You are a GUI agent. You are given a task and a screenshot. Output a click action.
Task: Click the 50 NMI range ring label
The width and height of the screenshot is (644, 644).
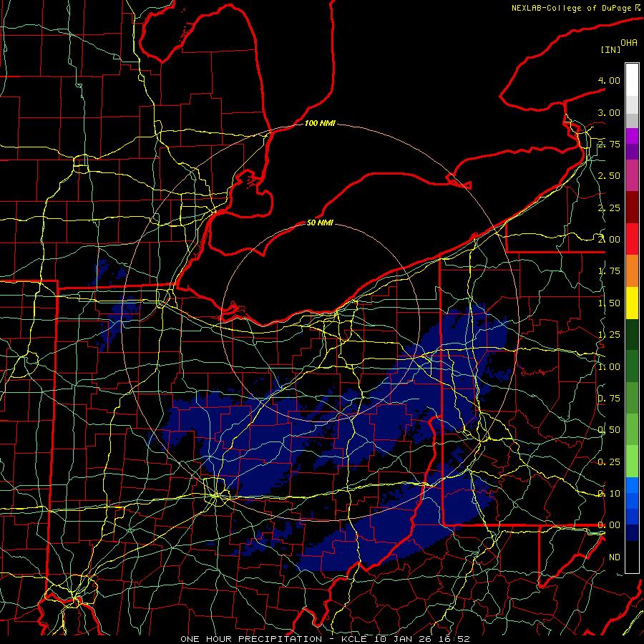click(x=320, y=223)
